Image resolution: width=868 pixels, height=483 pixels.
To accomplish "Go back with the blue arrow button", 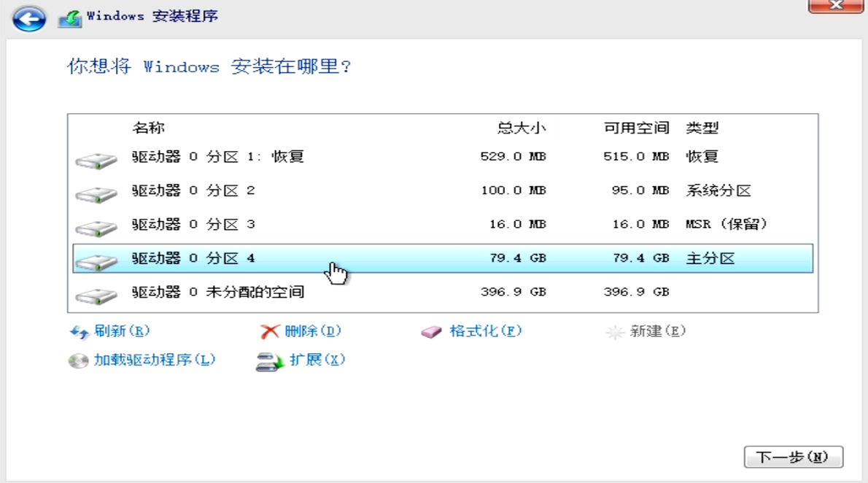I will (x=29, y=19).
